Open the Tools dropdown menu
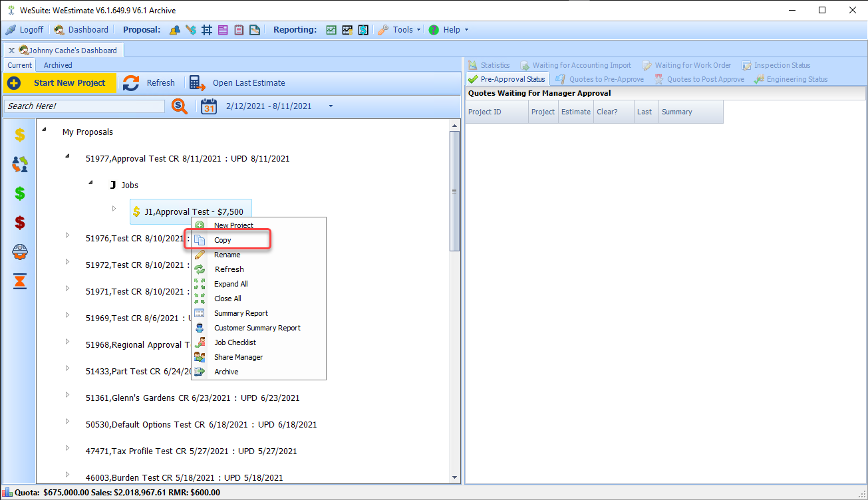This screenshot has height=500, width=868. point(399,30)
